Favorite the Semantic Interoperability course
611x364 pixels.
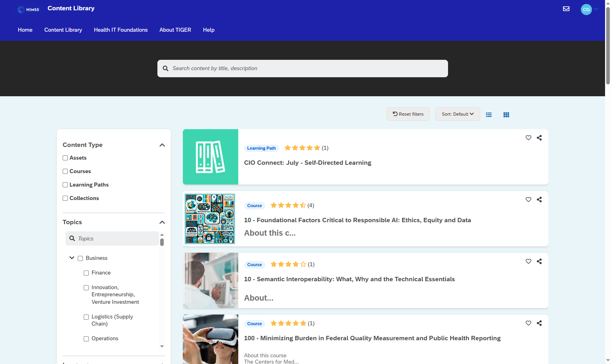529,261
